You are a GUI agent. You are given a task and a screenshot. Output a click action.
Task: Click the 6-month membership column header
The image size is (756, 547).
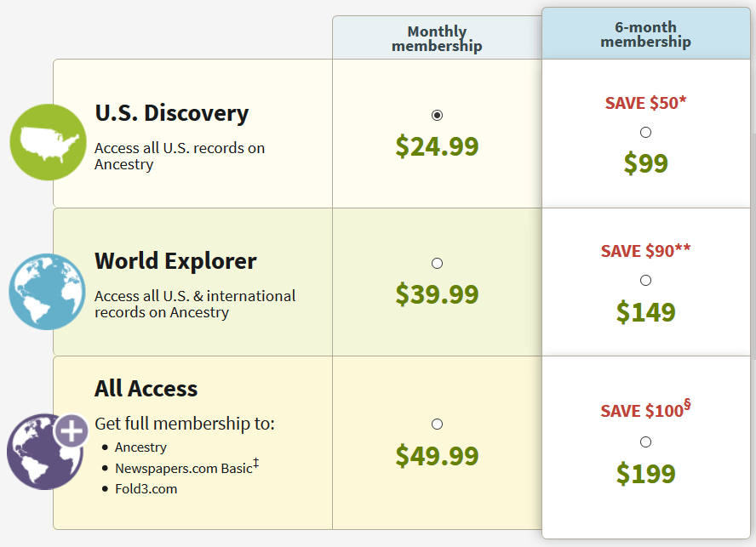645,34
